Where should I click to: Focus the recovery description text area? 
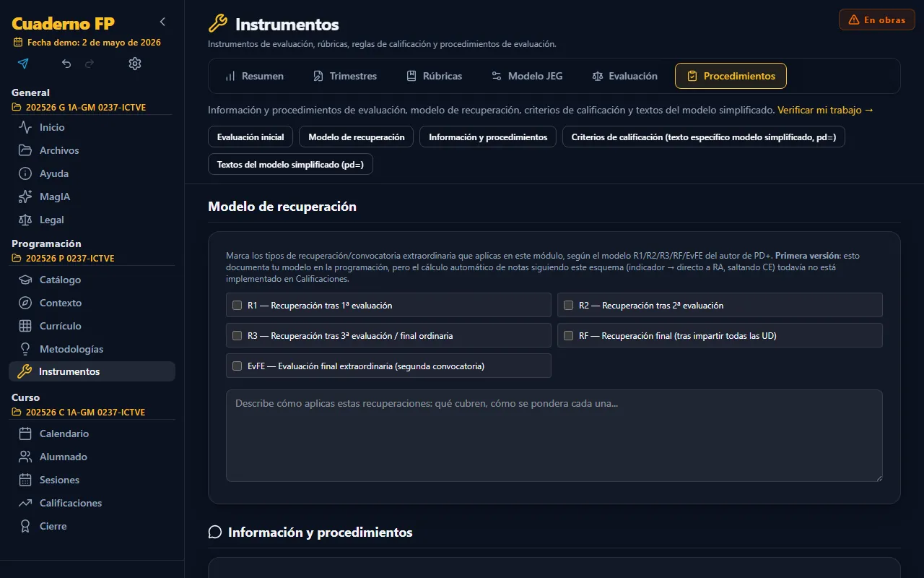coord(554,436)
